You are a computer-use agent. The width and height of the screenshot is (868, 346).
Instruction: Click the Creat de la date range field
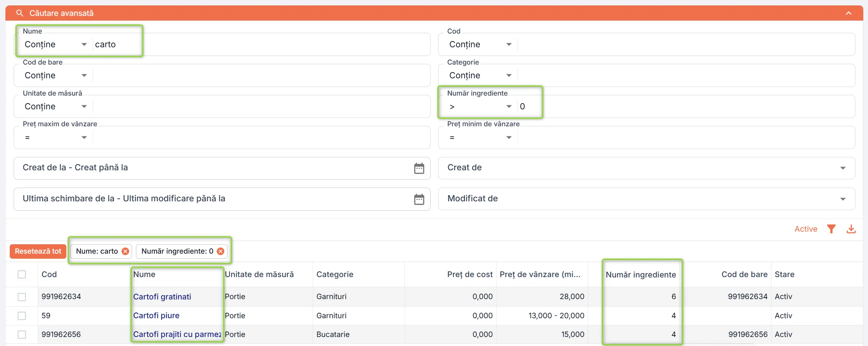click(222, 168)
